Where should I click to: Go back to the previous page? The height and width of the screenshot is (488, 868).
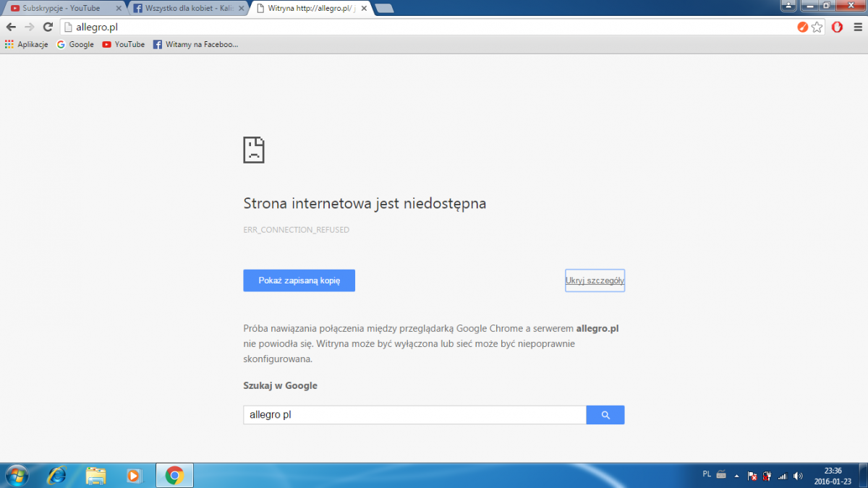11,27
